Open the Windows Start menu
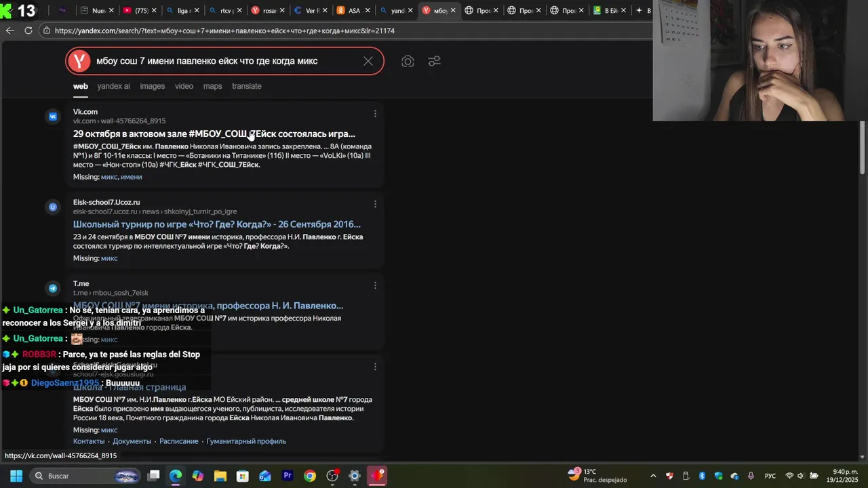This screenshot has width=868, height=488. (16, 476)
